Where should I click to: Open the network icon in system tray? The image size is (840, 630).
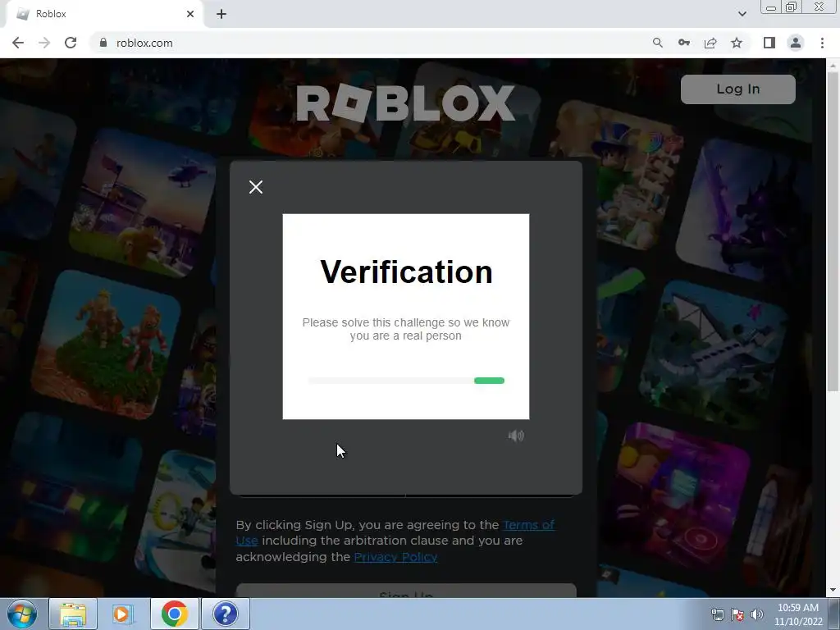click(717, 614)
